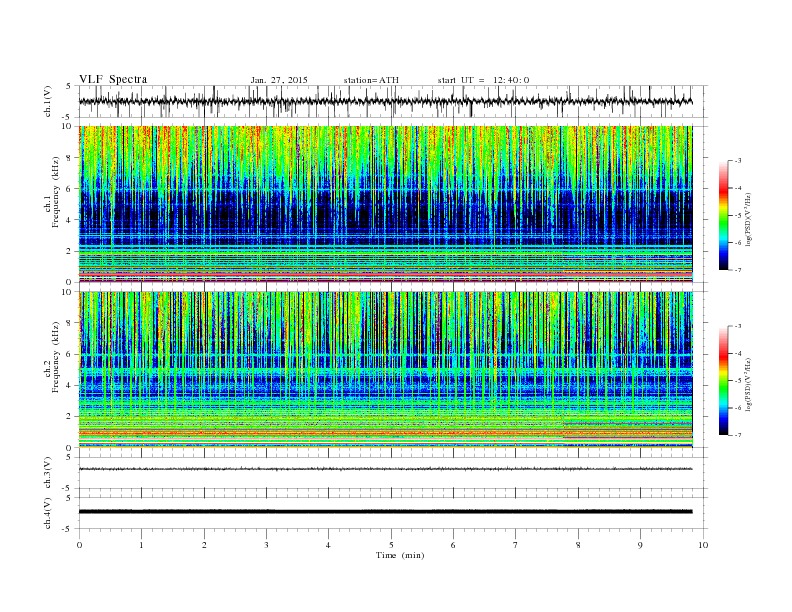The width and height of the screenshot is (792, 612).
Task: Click the ch.2 spectrogram color bar
Action: click(x=723, y=381)
